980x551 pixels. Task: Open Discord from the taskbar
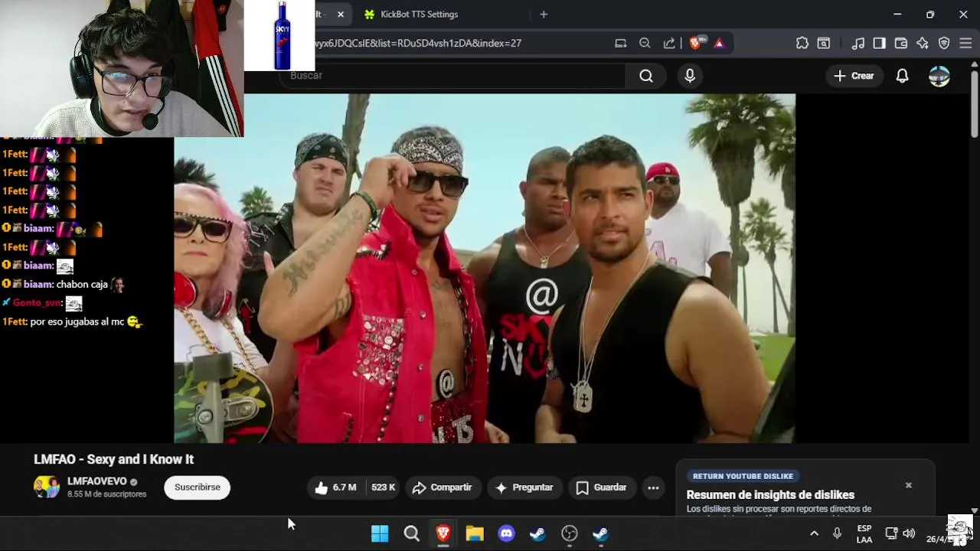(x=506, y=533)
